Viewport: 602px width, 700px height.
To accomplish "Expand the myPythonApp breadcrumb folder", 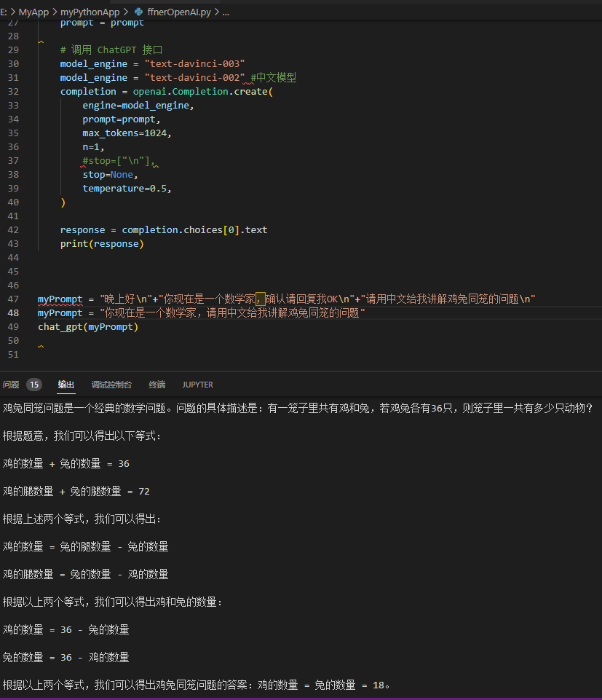I will (91, 12).
